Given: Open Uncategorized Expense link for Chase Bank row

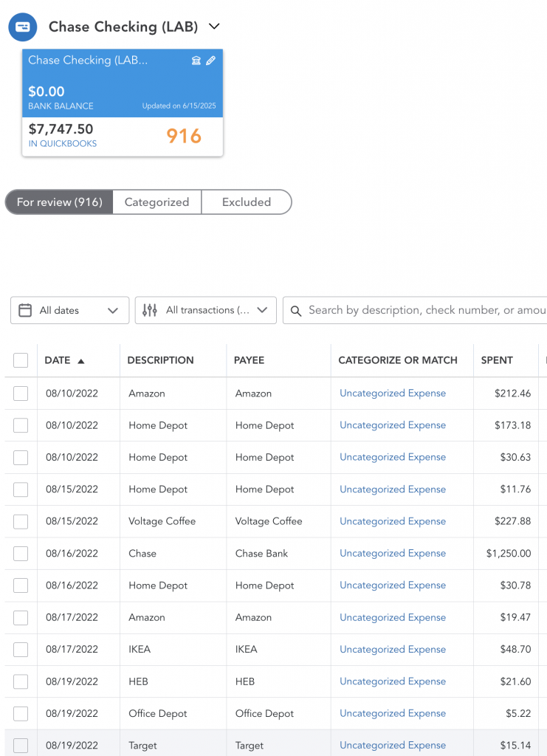Looking at the screenshot, I should pos(393,553).
